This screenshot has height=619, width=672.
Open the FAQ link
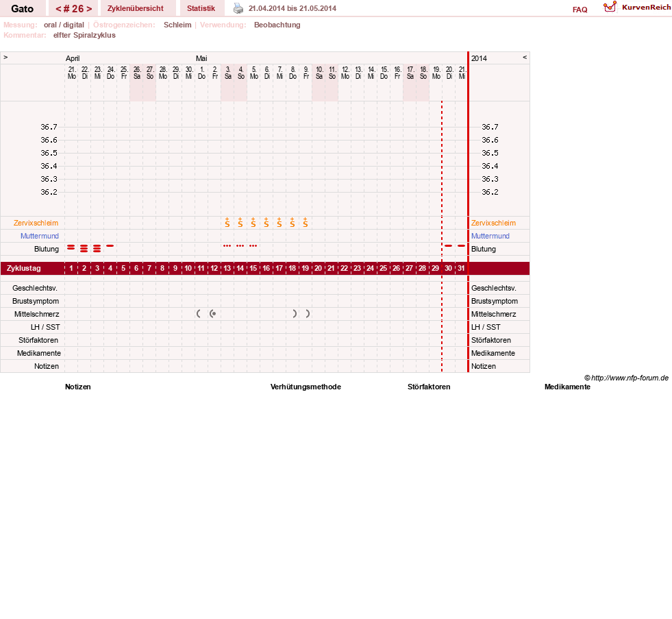tap(580, 10)
